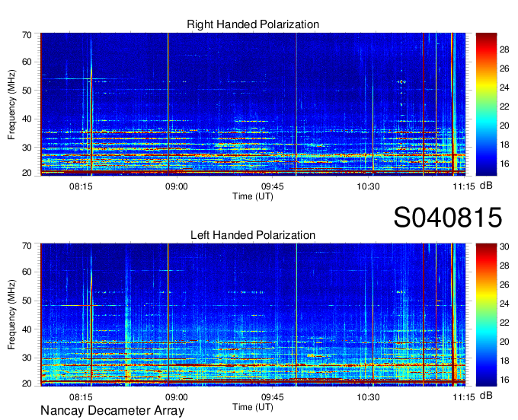518x420 pixels.
Task: Select 09:45 tick under Left Handed plot
Action: [x=272, y=397]
